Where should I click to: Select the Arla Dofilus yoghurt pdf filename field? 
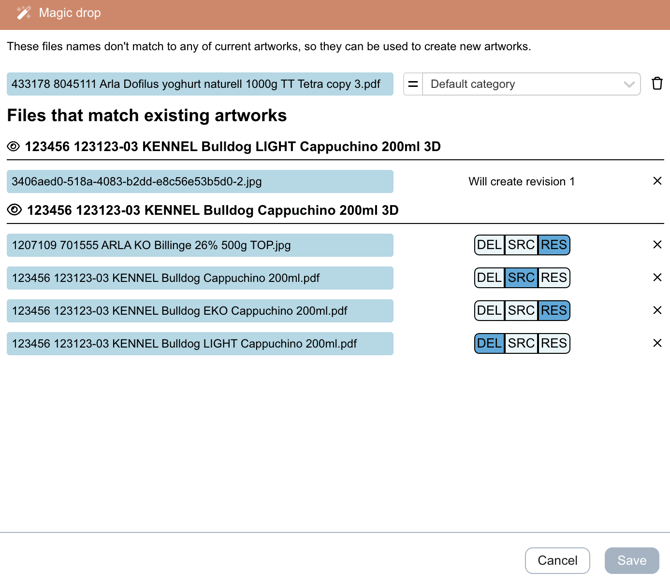coord(200,84)
